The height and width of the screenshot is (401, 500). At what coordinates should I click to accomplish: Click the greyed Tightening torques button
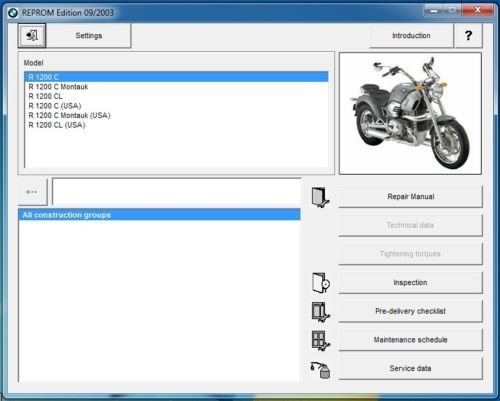(x=411, y=254)
